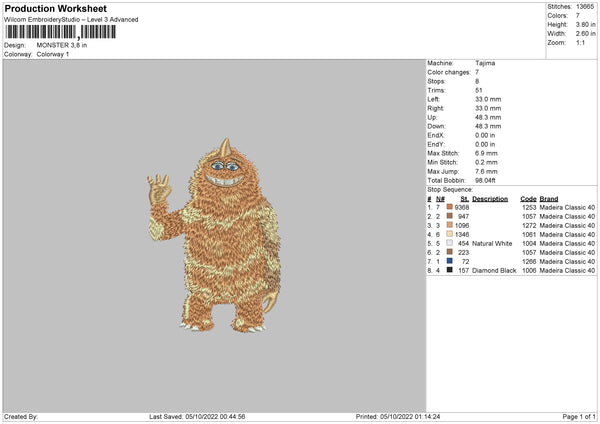Click the monster embroidery design preview

point(214,235)
